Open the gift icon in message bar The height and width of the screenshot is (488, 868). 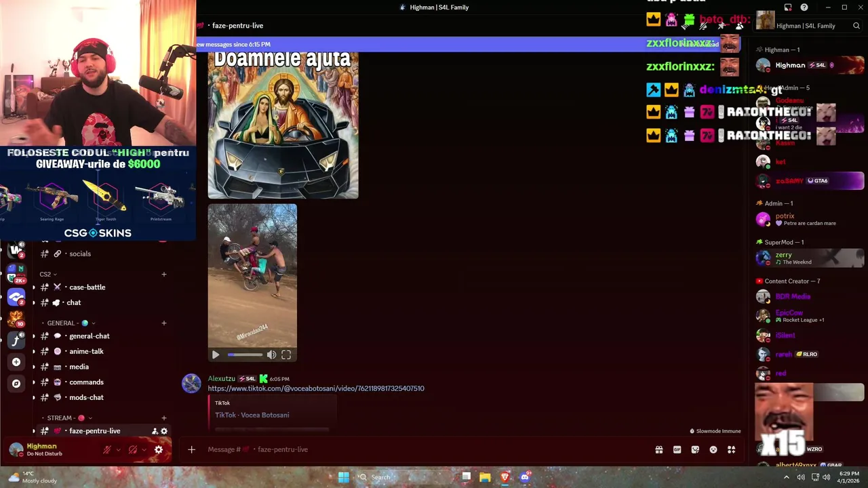pyautogui.click(x=658, y=449)
